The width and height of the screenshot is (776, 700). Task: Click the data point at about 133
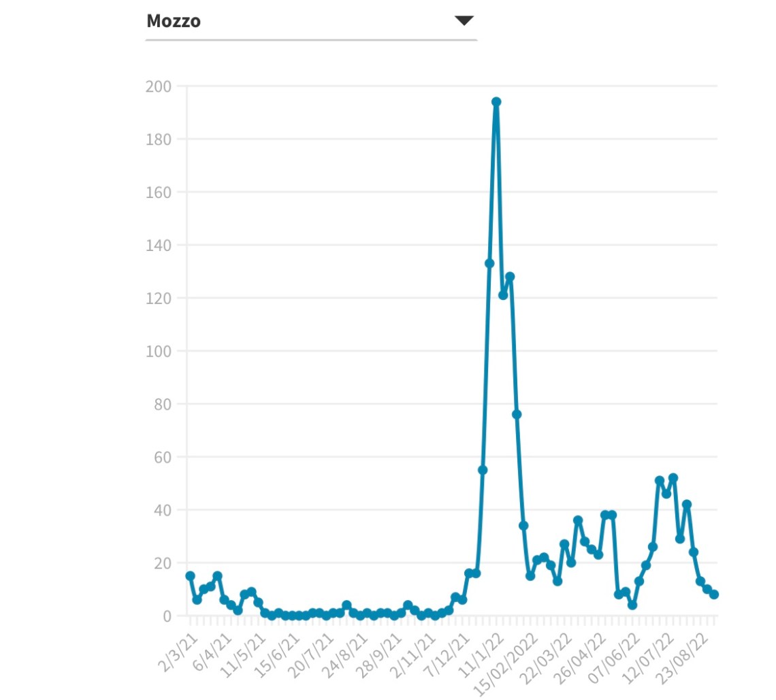[489, 263]
